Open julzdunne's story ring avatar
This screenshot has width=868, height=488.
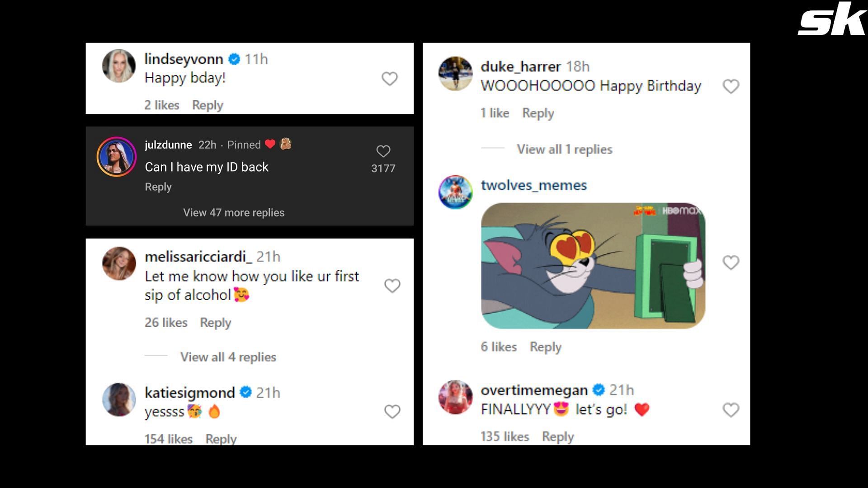pyautogui.click(x=117, y=156)
